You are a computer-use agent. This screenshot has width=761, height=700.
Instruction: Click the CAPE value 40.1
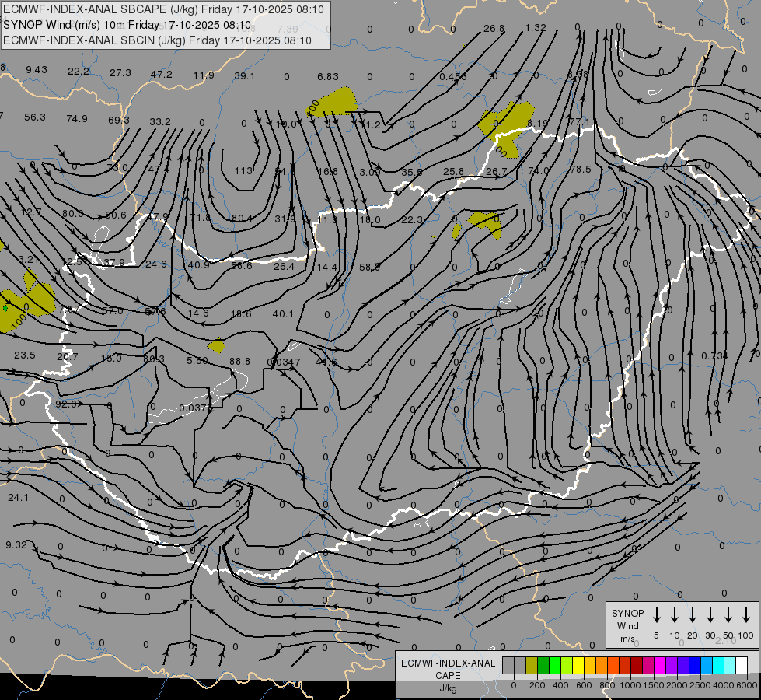283,313
